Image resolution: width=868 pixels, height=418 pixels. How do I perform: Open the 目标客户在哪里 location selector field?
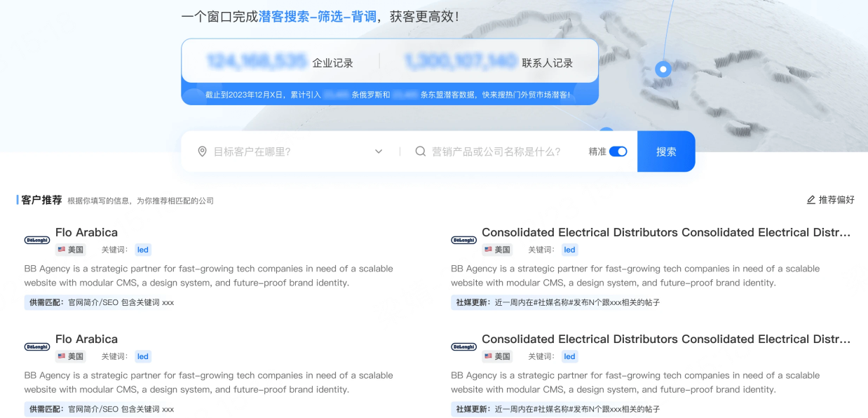[287, 151]
